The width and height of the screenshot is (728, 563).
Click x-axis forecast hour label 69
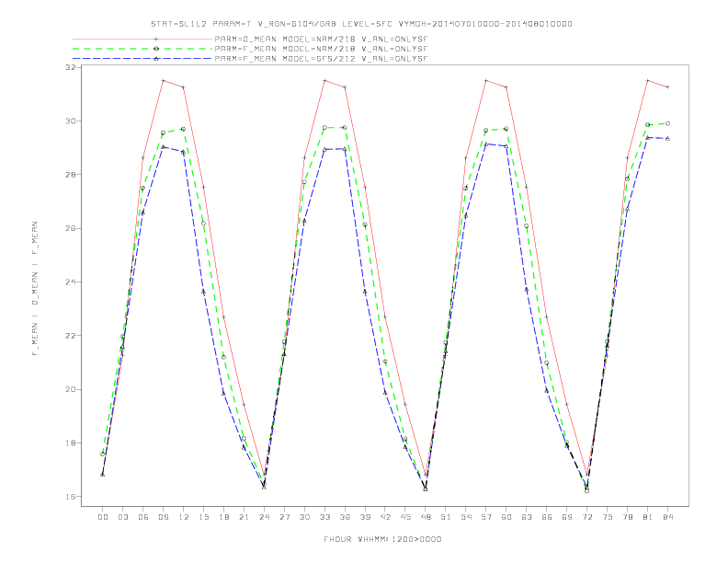click(567, 517)
